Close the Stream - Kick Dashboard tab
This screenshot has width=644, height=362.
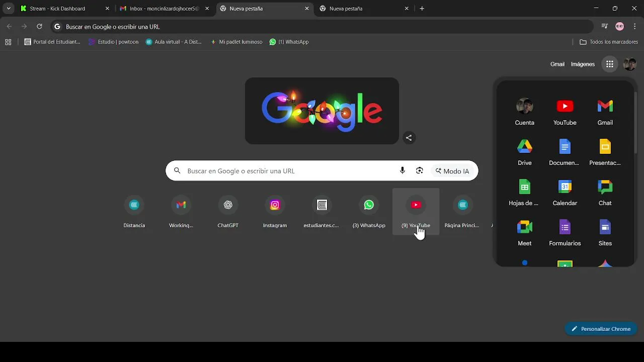pos(107,9)
